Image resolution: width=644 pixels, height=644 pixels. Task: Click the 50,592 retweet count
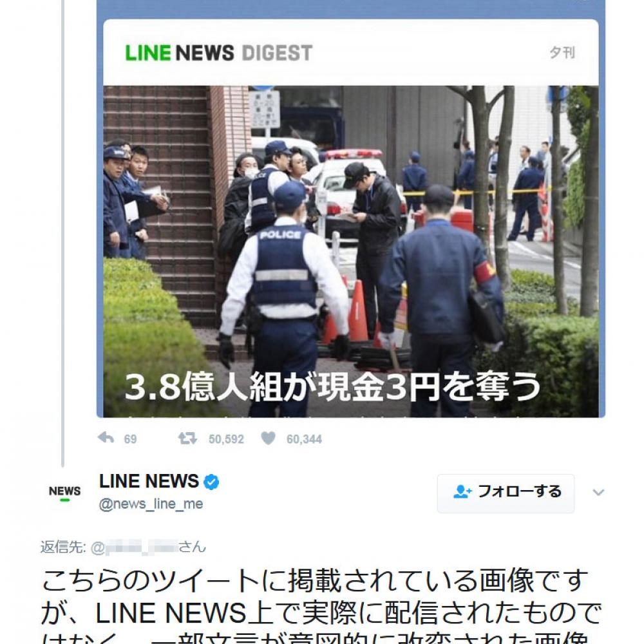pyautogui.click(x=226, y=439)
